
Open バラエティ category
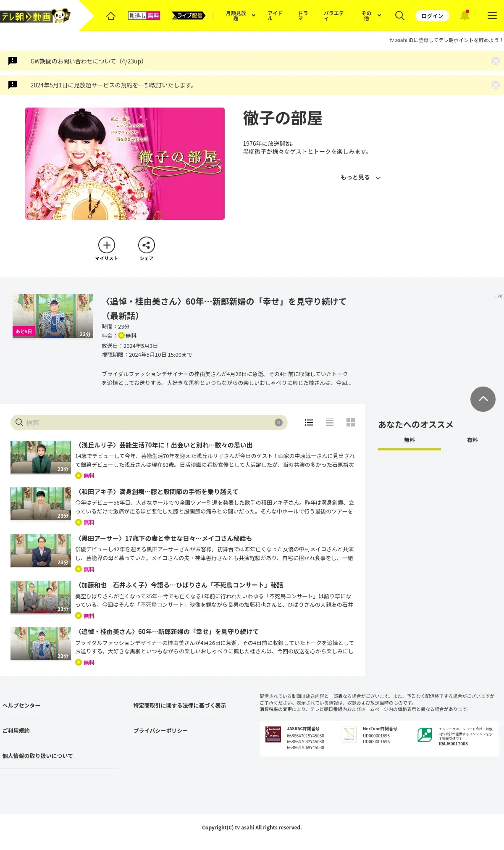[333, 16]
